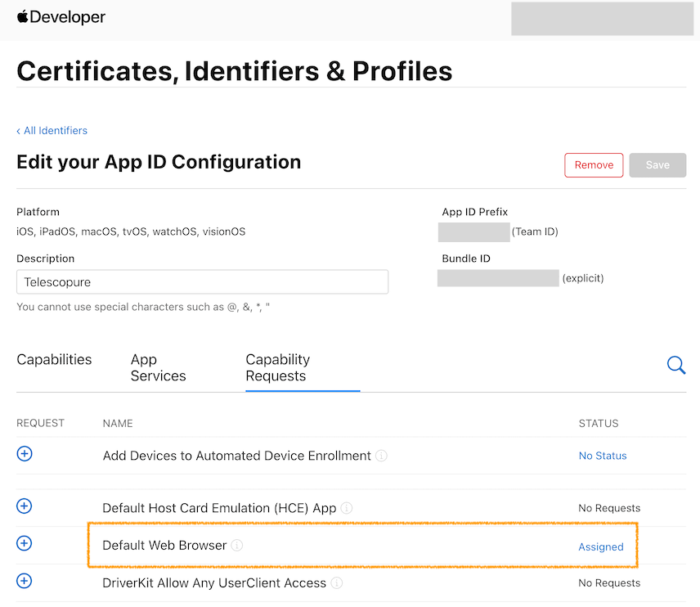Click plus icon for Default HCE App

pyautogui.click(x=25, y=506)
